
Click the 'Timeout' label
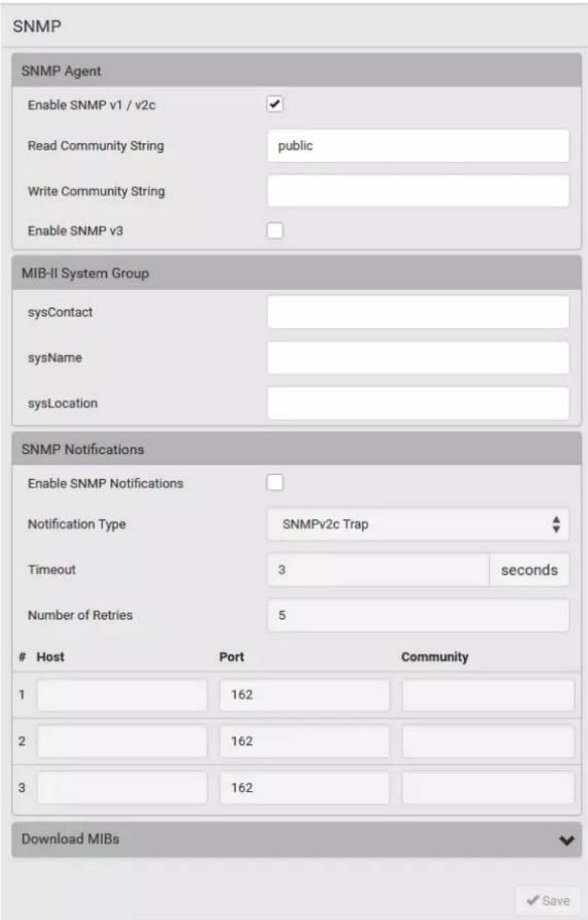pyautogui.click(x=52, y=569)
